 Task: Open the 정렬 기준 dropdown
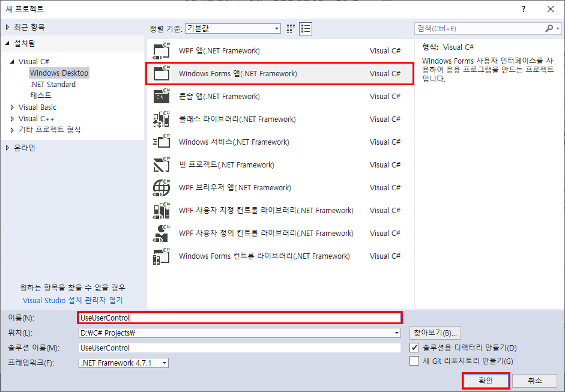click(233, 28)
